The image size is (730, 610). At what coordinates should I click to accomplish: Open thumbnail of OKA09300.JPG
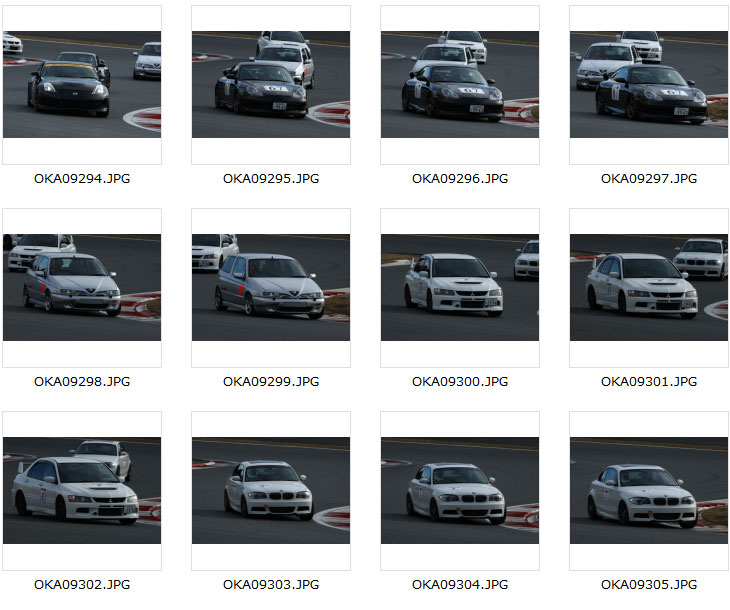[460, 287]
